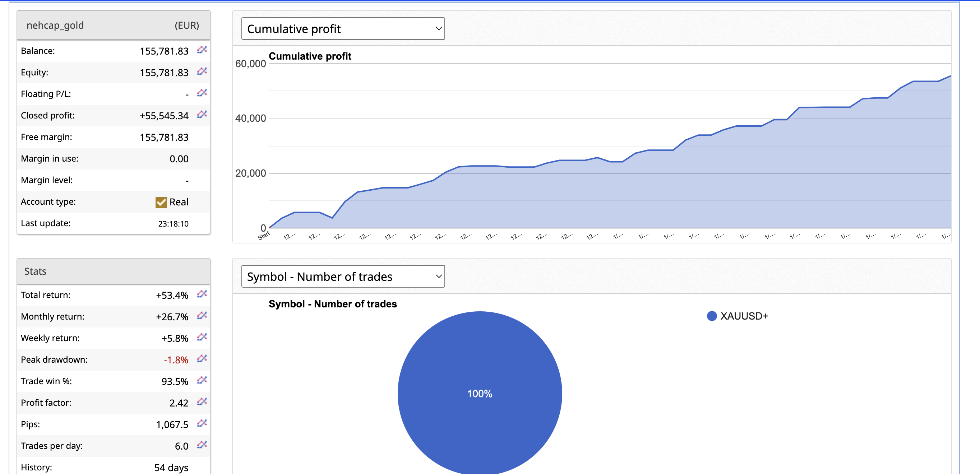Open Floating P/L chart icon
The height and width of the screenshot is (474, 980).
[x=202, y=93]
